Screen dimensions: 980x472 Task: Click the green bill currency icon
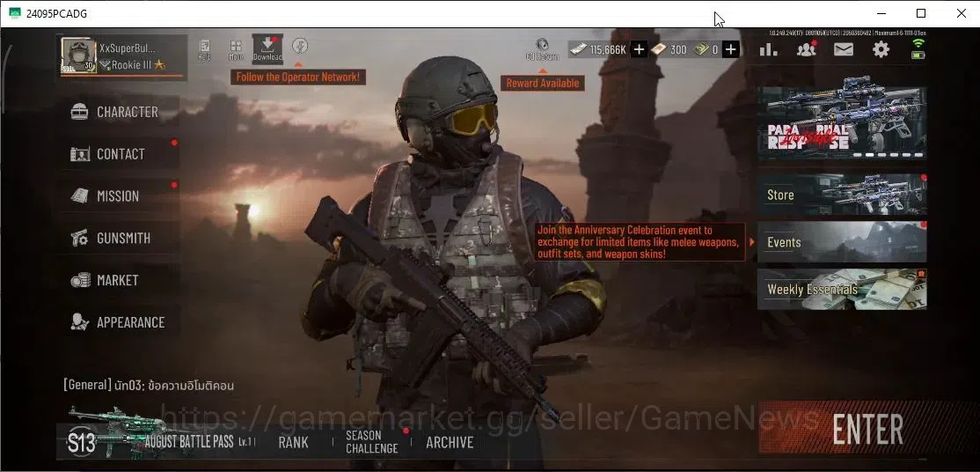tap(700, 49)
